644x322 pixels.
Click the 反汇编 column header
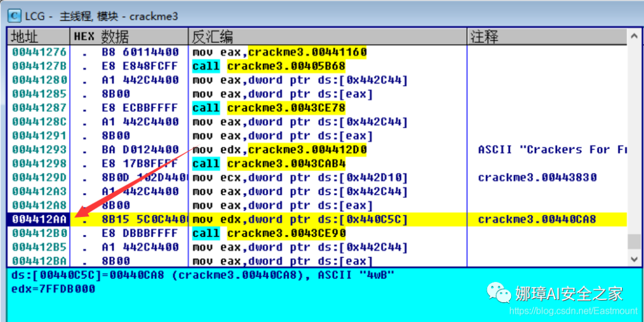327,37
